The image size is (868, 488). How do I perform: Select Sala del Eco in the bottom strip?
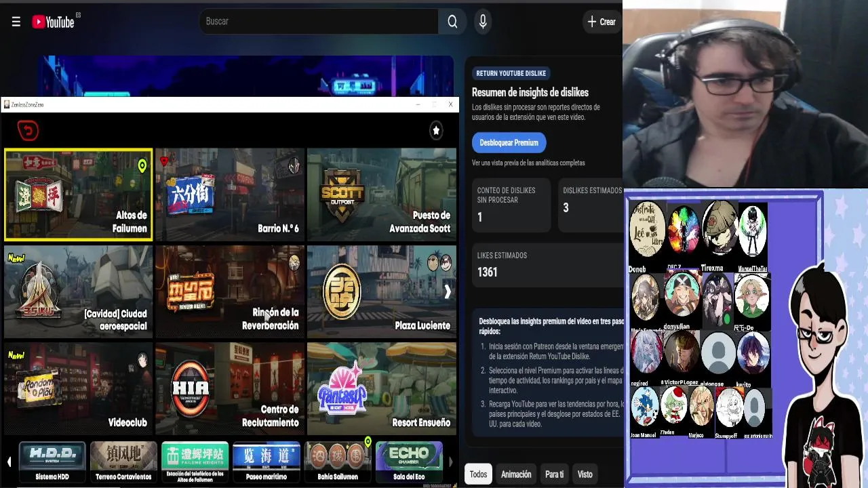pyautogui.click(x=409, y=462)
